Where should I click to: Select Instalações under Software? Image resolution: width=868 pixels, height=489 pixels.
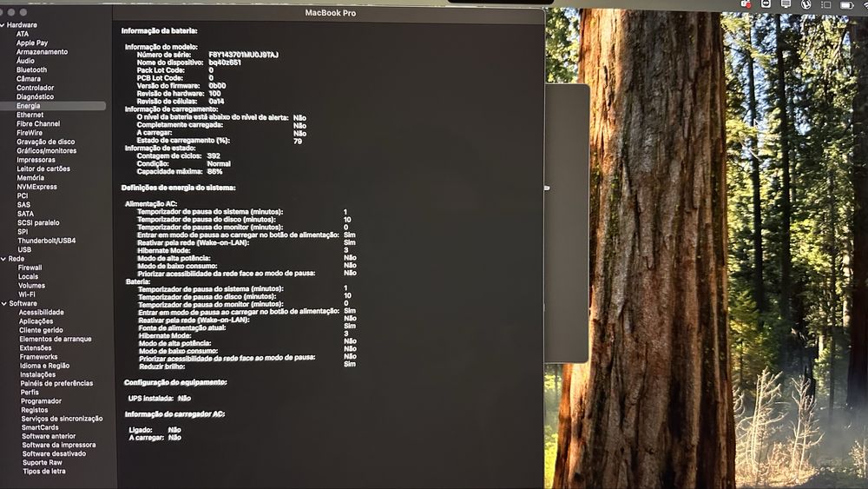coord(37,375)
